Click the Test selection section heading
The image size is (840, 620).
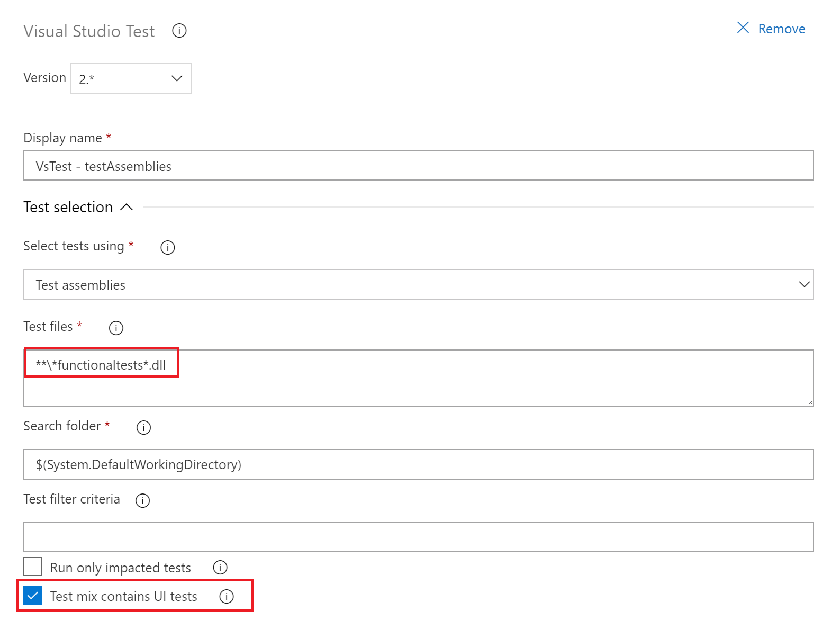pos(68,207)
